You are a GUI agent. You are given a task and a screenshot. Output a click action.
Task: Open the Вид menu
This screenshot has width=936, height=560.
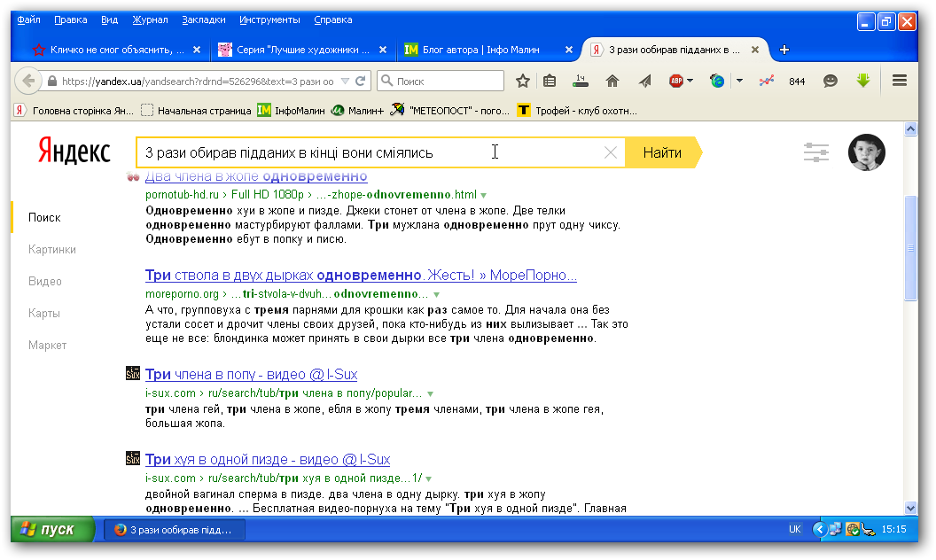tap(110, 19)
